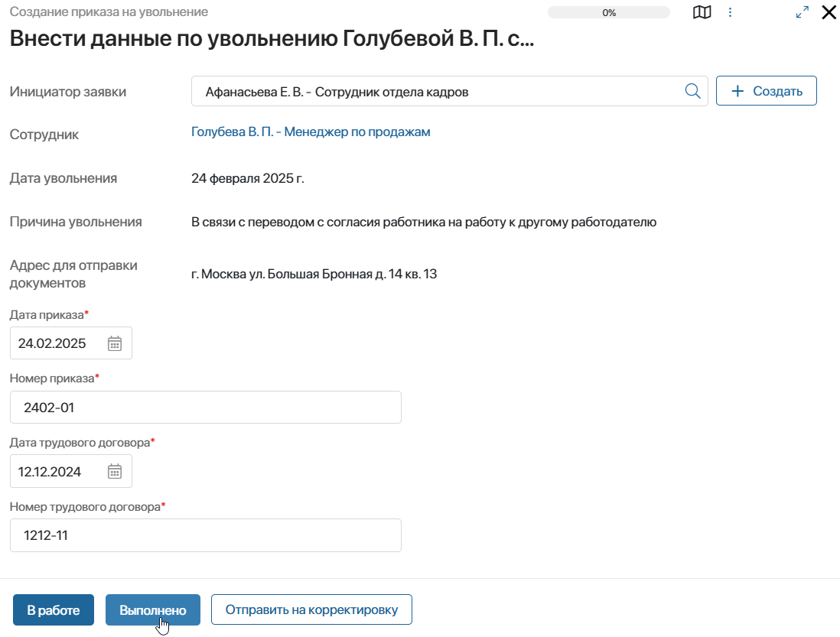
Task: Click the Создание приказа на увольнение breadcrumb
Action: [x=109, y=11]
